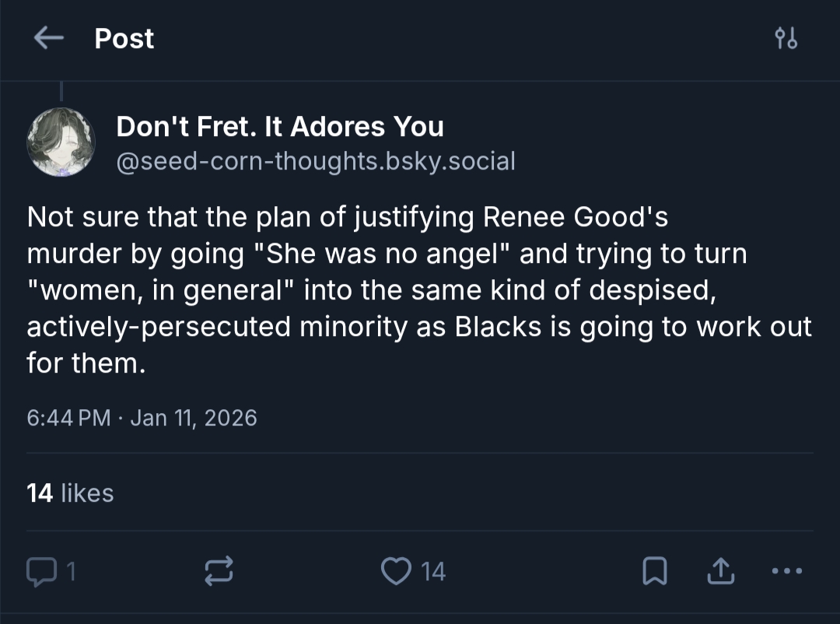This screenshot has height=624, width=840.
Task: Open the repost menu arrows icon
Action: click(219, 573)
